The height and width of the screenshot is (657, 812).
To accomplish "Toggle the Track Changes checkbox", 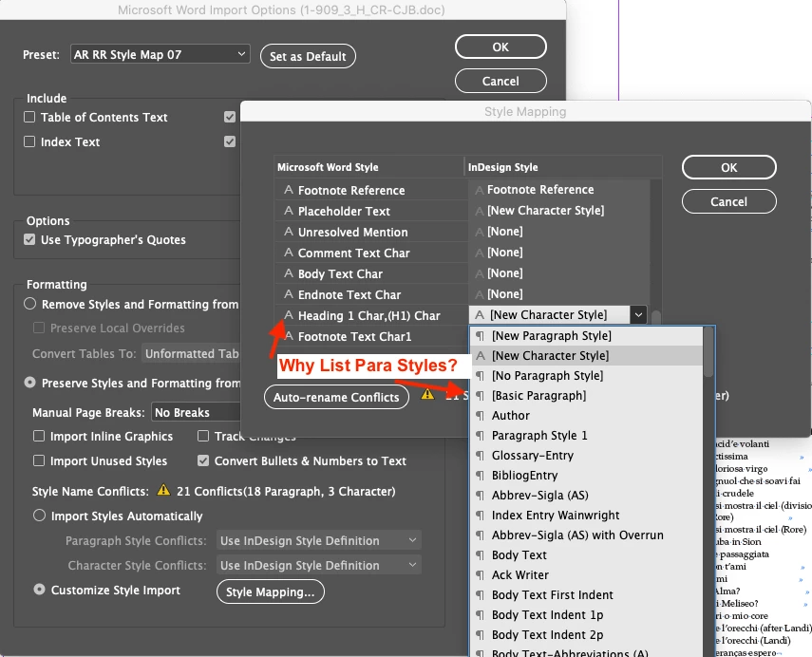I will (x=203, y=436).
